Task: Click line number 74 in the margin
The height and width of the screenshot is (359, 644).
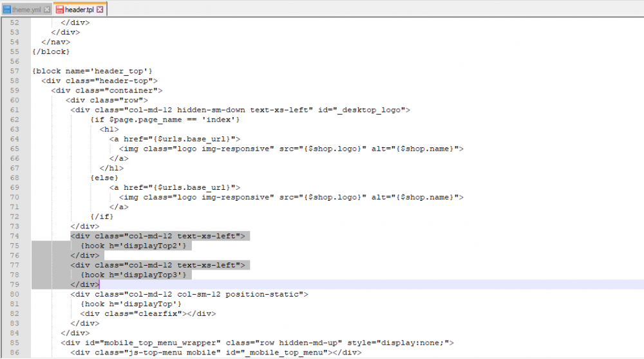Action: click(15, 236)
